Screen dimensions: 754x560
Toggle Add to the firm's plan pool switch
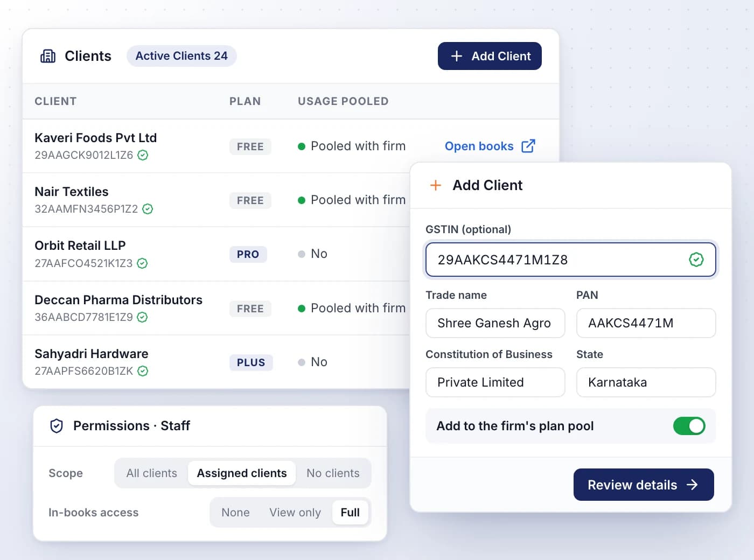(x=689, y=426)
